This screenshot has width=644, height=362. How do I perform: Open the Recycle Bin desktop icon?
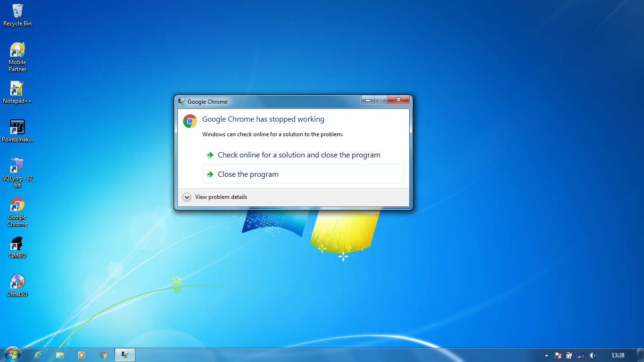(x=17, y=15)
